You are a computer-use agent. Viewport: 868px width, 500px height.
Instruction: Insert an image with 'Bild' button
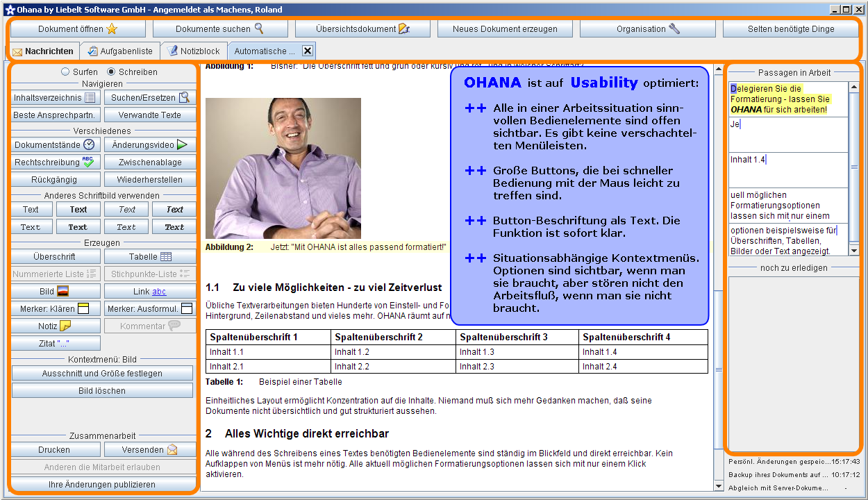(x=56, y=292)
